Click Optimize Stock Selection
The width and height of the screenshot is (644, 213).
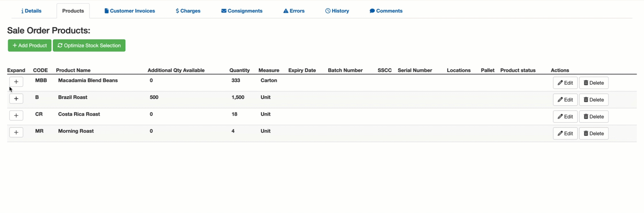[x=89, y=46]
